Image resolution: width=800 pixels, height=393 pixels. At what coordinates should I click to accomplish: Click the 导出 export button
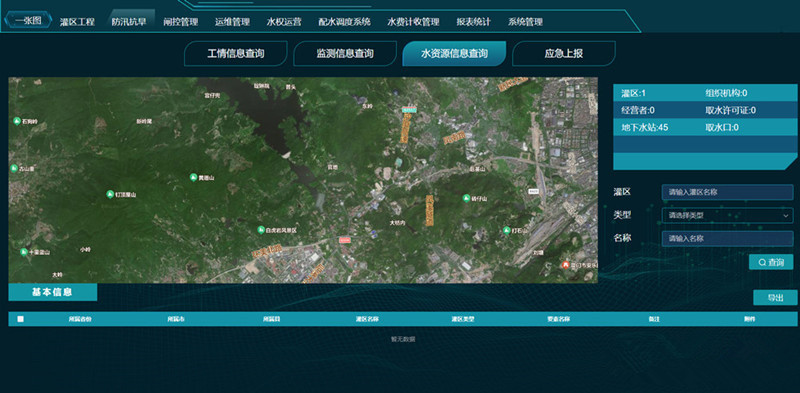[775, 298]
